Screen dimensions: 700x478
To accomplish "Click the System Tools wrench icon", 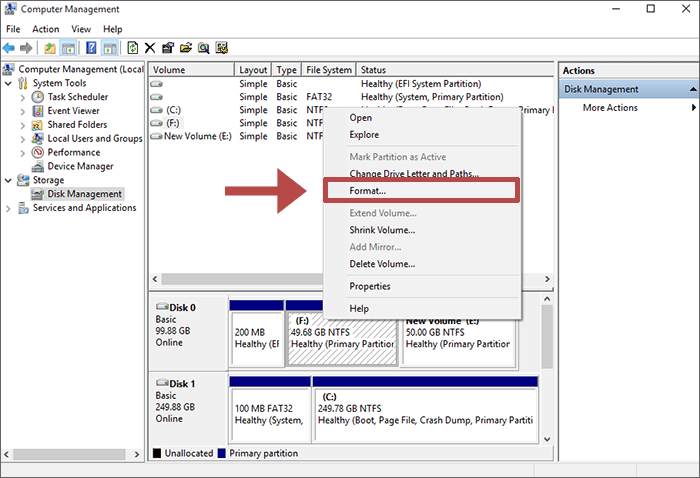I will (23, 83).
